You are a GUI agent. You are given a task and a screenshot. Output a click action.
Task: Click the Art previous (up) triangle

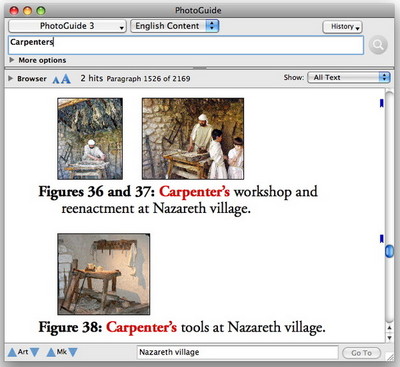click(12, 352)
